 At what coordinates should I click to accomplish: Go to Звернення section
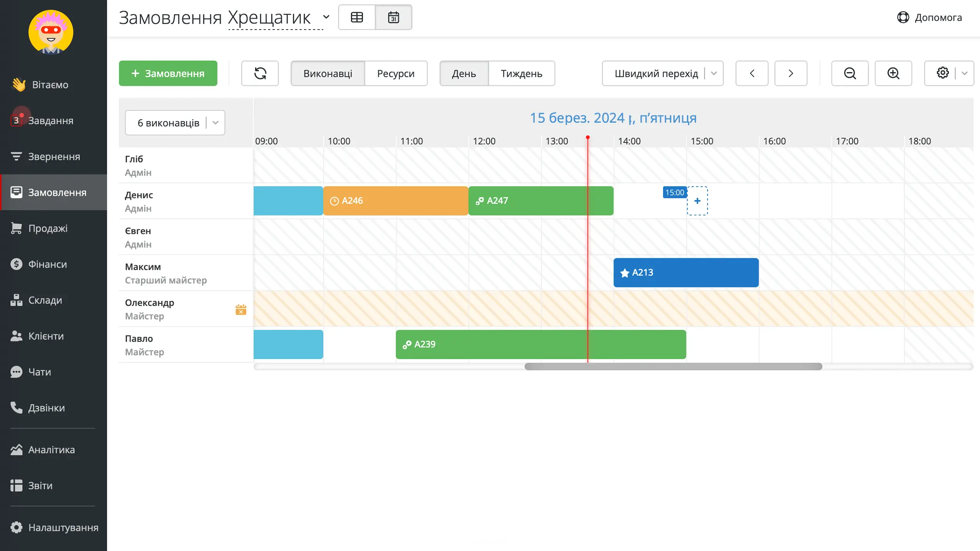click(53, 156)
